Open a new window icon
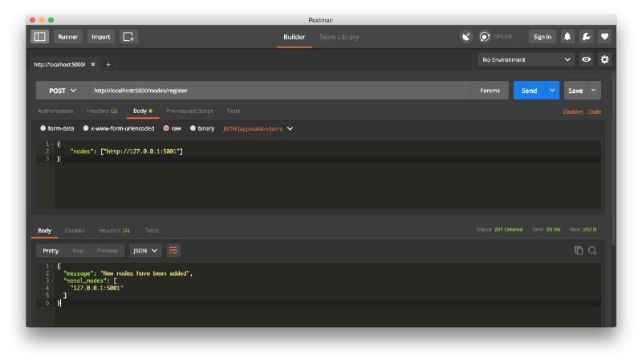The image size is (642, 364). coord(128,36)
